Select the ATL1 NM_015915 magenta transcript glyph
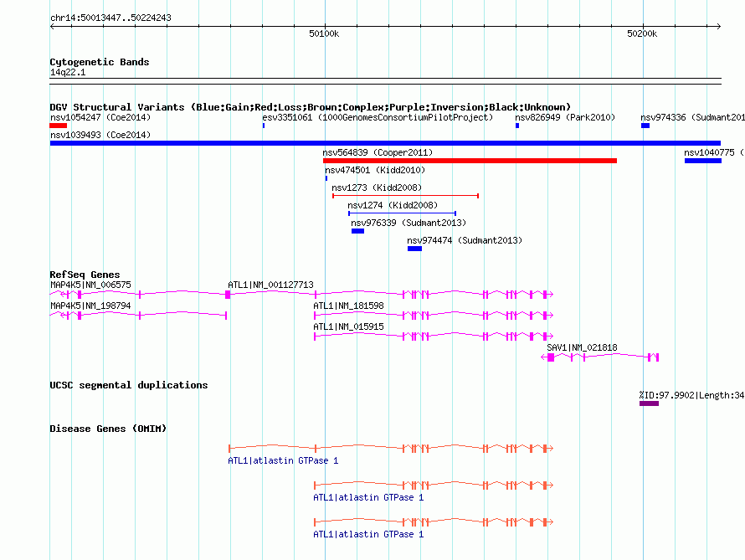This screenshot has height=560, width=745. click(434, 337)
